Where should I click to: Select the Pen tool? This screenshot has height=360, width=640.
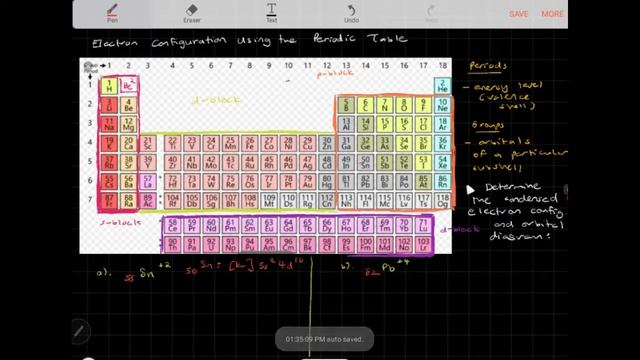coord(112,13)
